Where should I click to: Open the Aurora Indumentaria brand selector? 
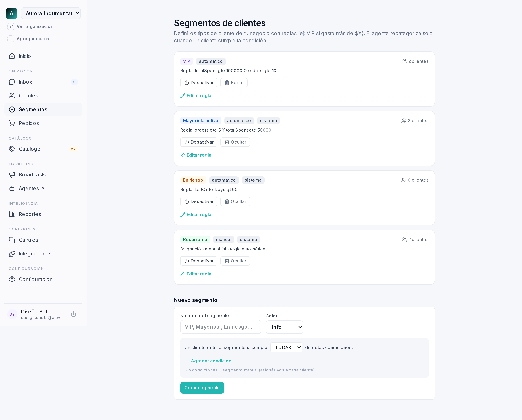click(51, 13)
